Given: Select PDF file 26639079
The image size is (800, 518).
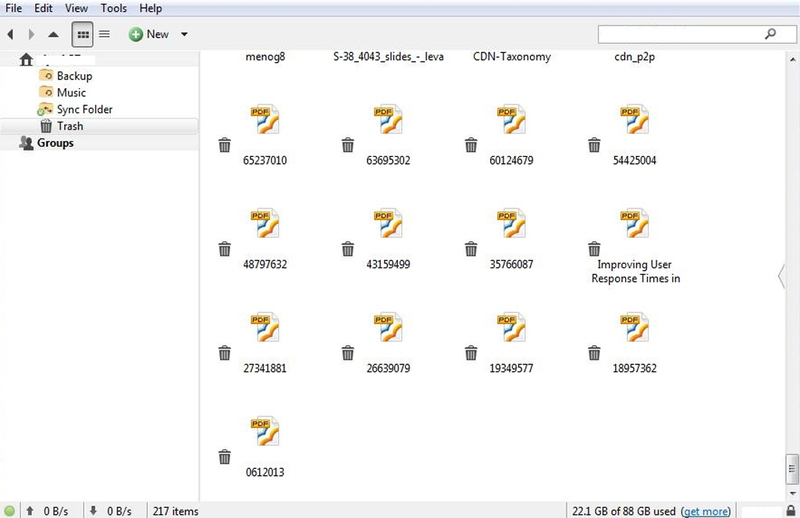Looking at the screenshot, I should (x=388, y=343).
